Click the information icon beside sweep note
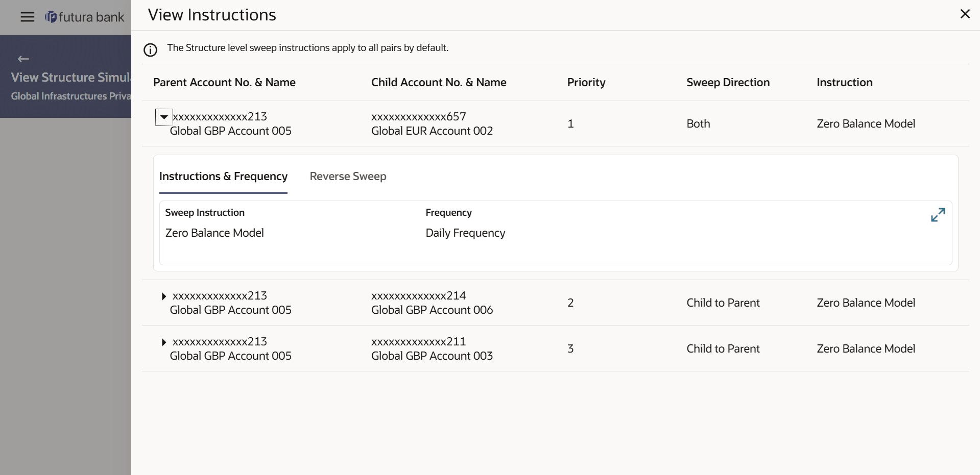The width and height of the screenshot is (980, 475). click(151, 50)
